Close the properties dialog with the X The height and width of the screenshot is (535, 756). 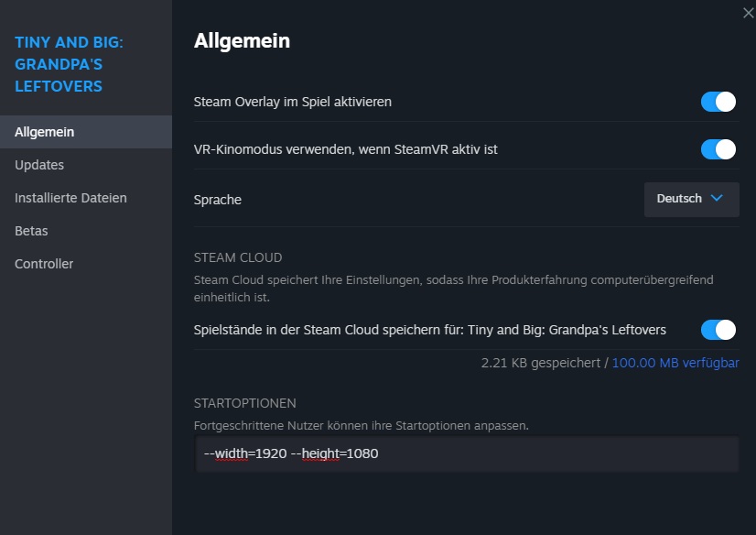(749, 13)
